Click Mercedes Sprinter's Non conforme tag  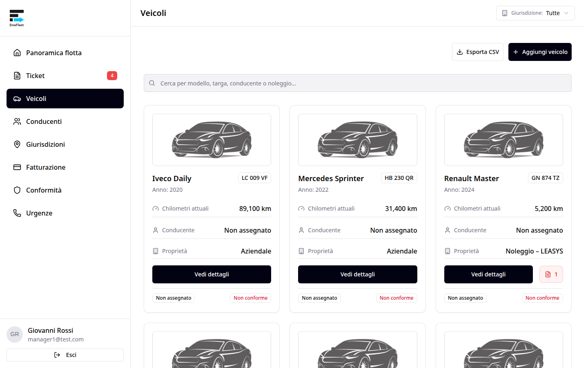(396, 298)
